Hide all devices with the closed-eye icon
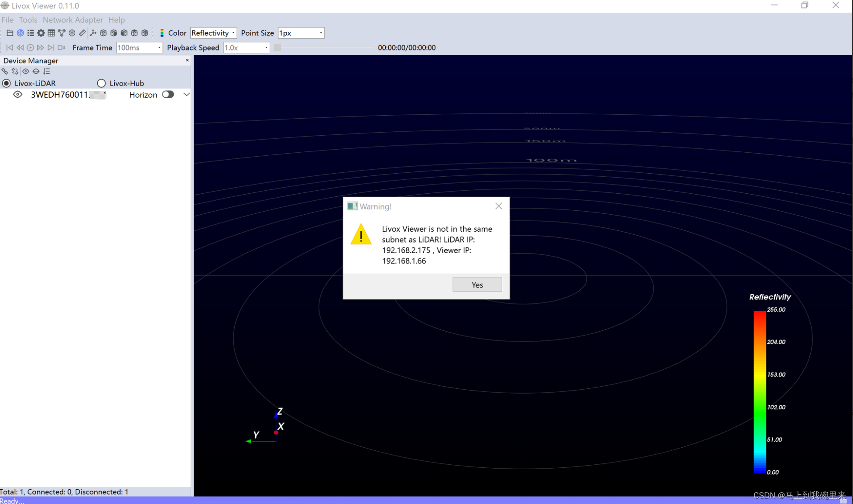Viewport: 853px width, 504px height. 36,71
